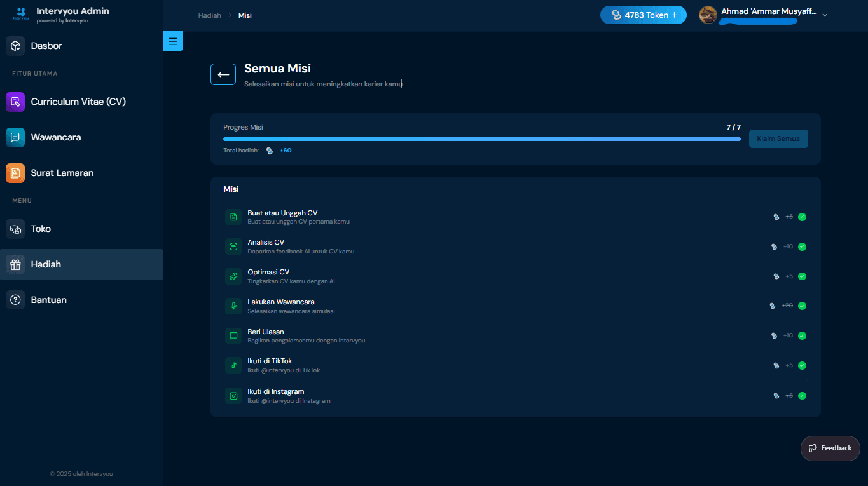Click the Hadiah gift icon

(x=15, y=264)
